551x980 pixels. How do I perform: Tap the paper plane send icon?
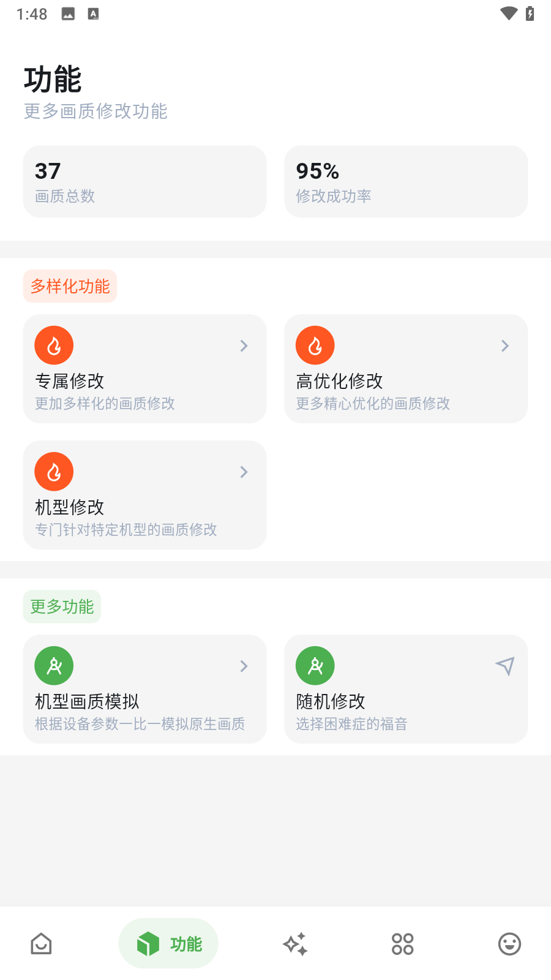point(505,666)
